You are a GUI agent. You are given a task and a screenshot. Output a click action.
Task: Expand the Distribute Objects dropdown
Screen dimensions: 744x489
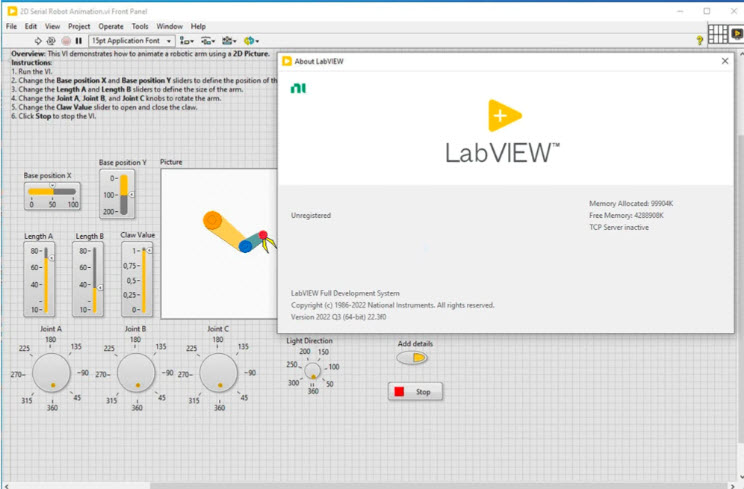tap(208, 41)
